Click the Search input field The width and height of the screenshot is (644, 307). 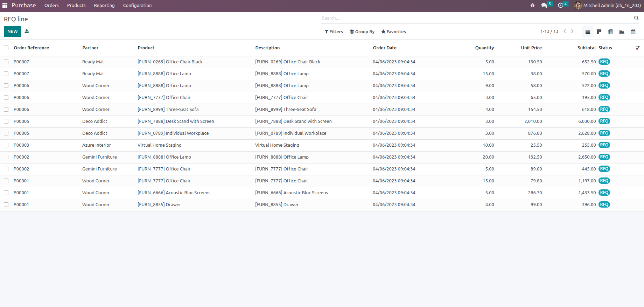(x=477, y=18)
